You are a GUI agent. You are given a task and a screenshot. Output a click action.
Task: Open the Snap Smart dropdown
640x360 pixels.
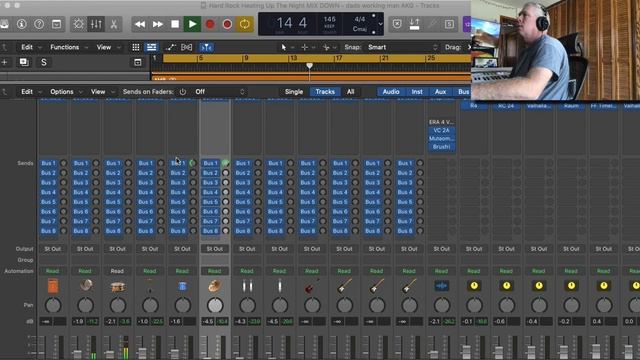pos(402,47)
